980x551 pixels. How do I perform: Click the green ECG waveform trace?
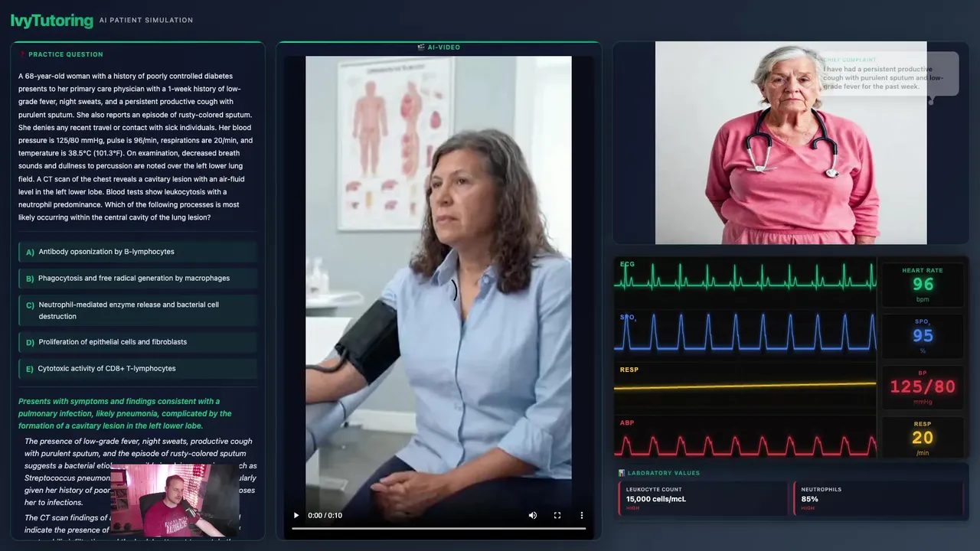pos(745,277)
